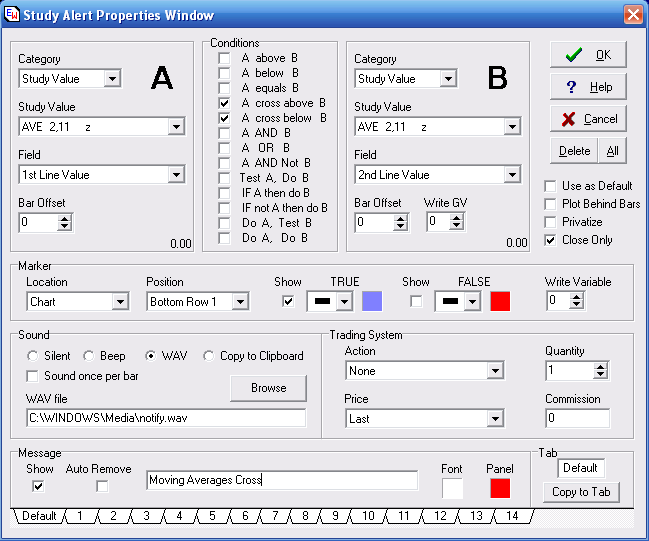
Task: Increase the Quantity spinner value
Action: [599, 366]
